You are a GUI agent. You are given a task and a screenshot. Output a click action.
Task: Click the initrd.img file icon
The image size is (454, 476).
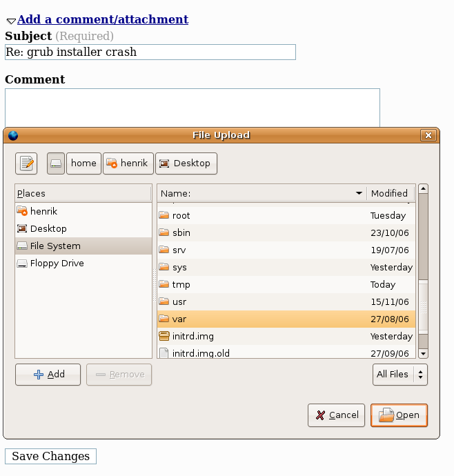[x=164, y=336]
